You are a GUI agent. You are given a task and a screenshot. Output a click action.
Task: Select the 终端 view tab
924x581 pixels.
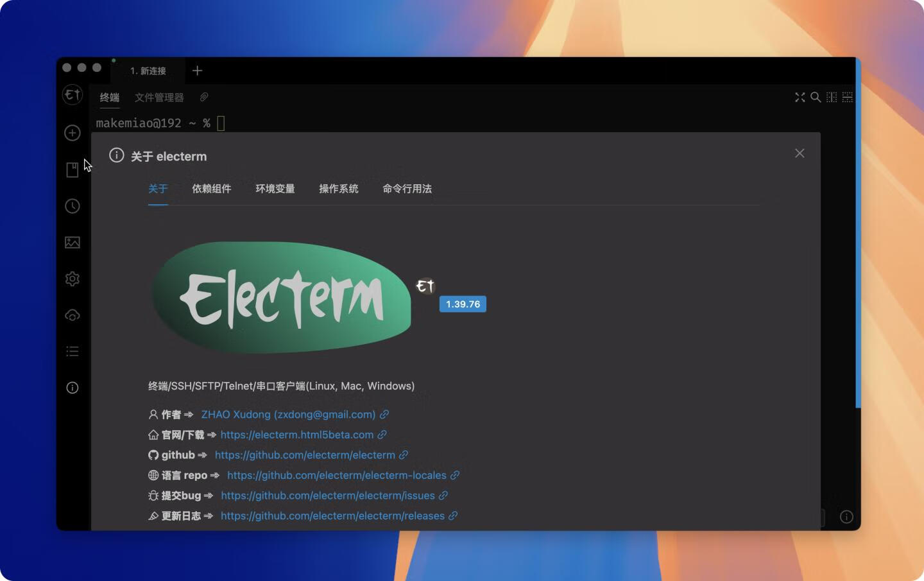point(110,98)
